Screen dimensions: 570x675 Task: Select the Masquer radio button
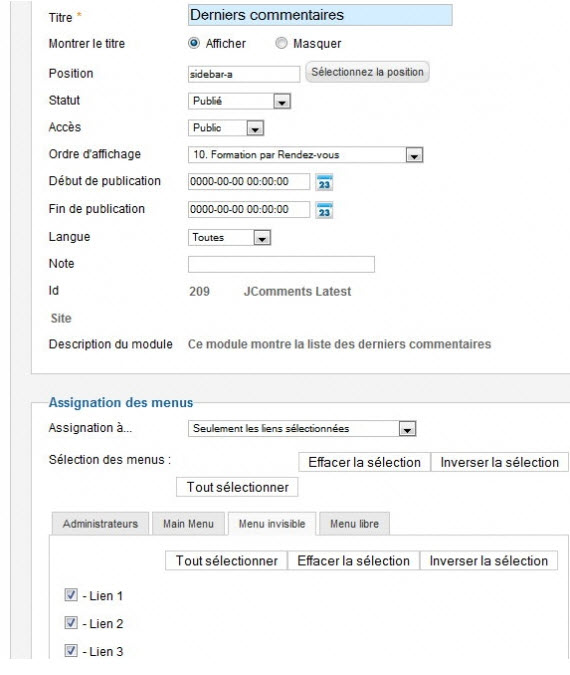pyautogui.click(x=281, y=43)
